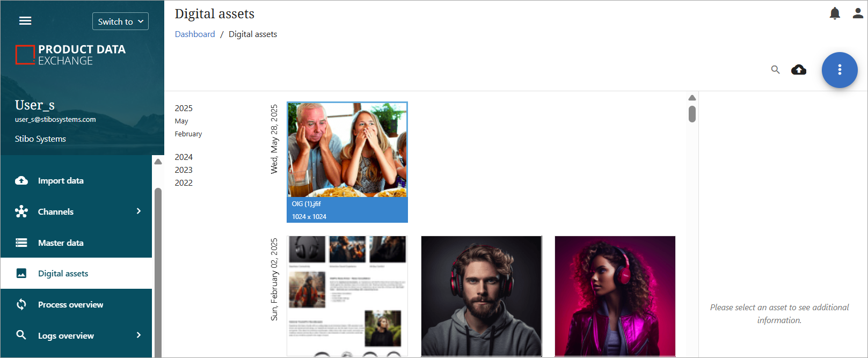The height and width of the screenshot is (358, 868).
Task: Select the bearded man with headphones thumbnail
Action: click(481, 296)
